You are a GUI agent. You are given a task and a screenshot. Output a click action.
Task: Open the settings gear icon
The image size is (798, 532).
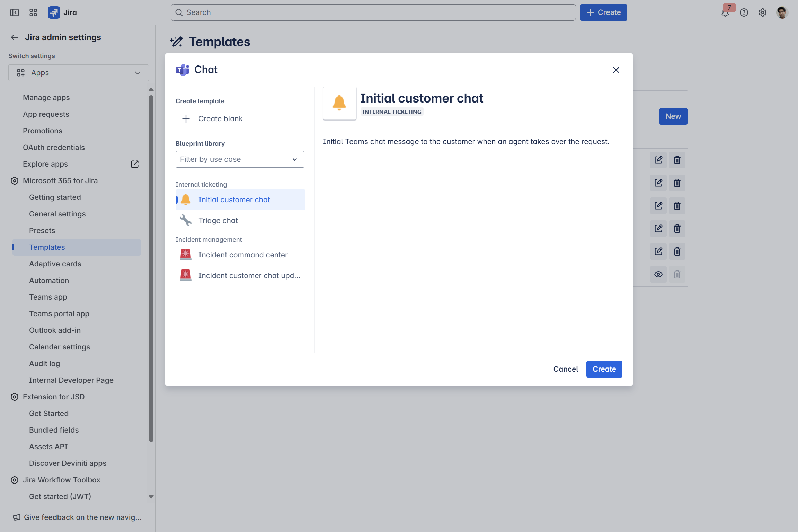coord(762,12)
